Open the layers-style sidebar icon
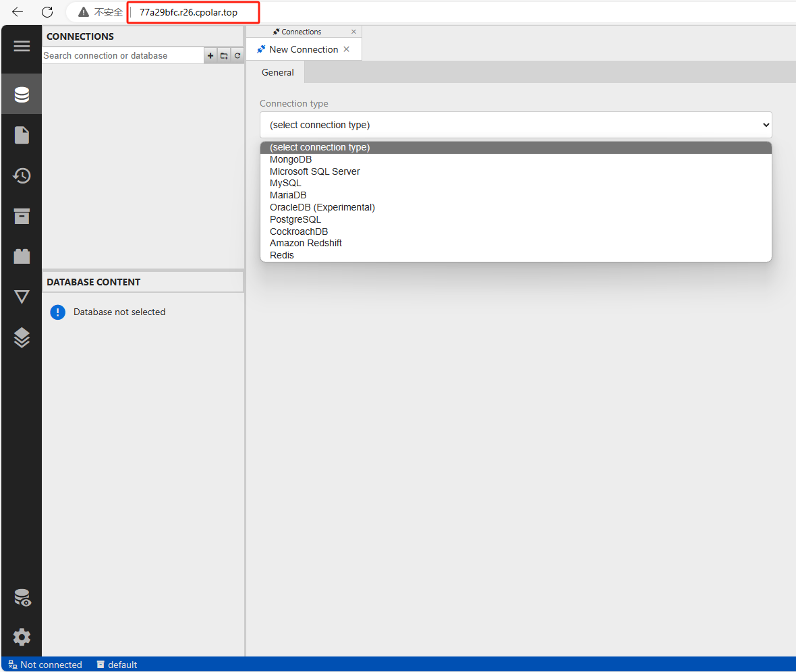796x672 pixels. click(22, 337)
